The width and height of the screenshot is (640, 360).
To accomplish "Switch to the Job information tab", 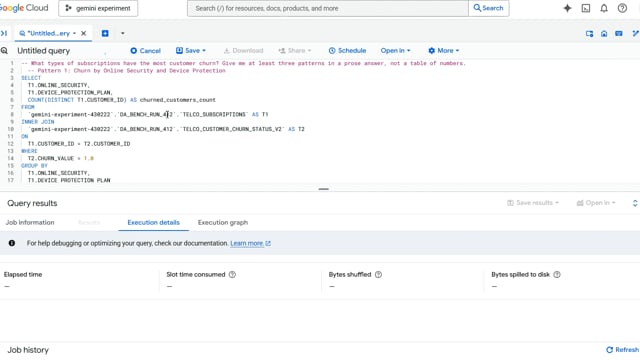I will 30,222.
